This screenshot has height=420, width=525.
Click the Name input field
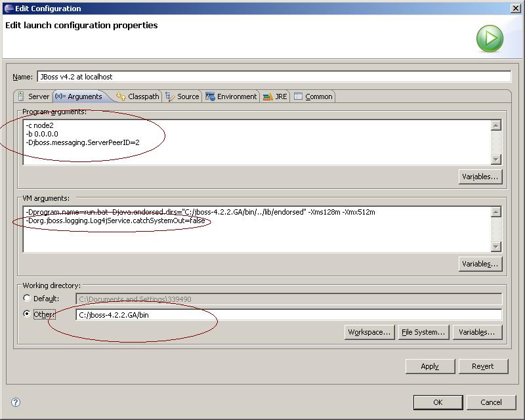click(274, 76)
